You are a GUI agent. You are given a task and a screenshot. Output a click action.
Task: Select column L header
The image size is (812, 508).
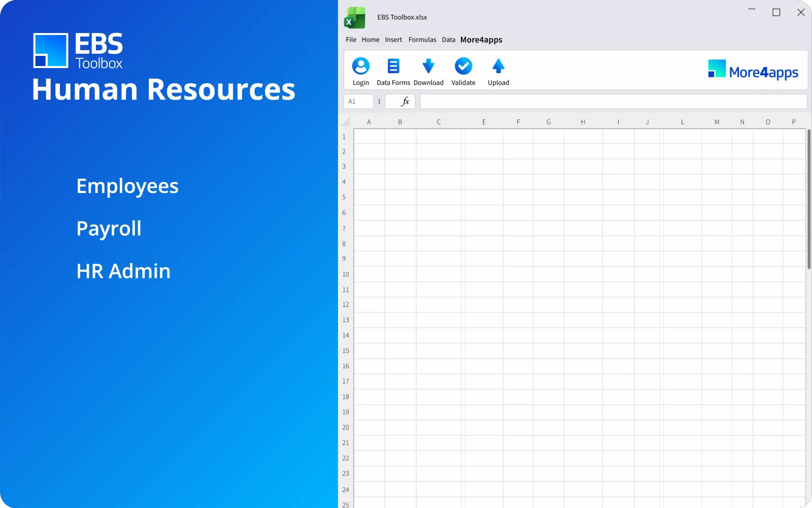(x=683, y=122)
